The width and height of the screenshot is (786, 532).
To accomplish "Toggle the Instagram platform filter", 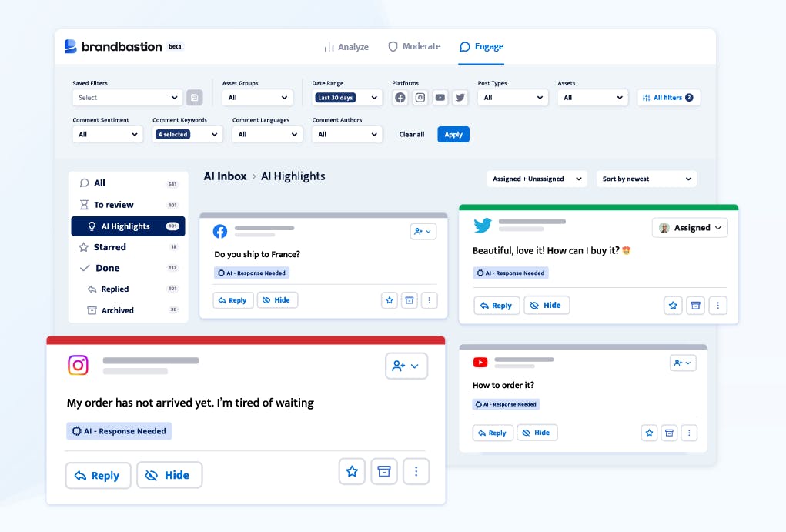I will (420, 97).
